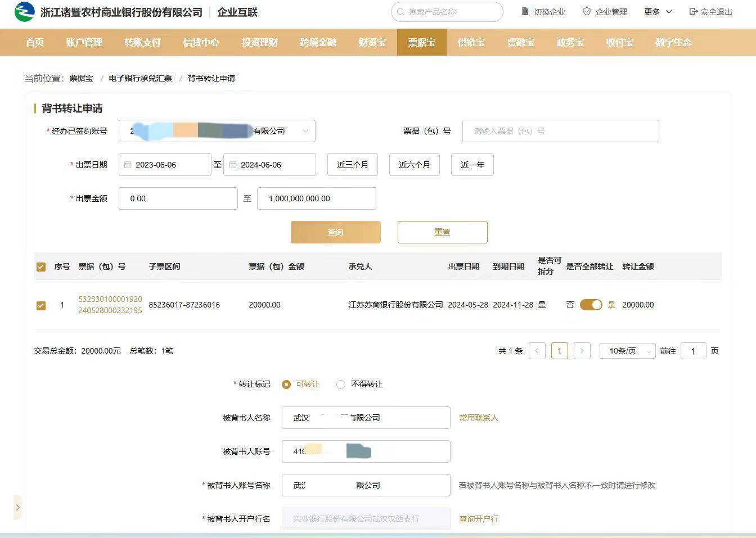The height and width of the screenshot is (538, 756).
Task: Open the 财资宝 nav tab
Action: pos(372,42)
